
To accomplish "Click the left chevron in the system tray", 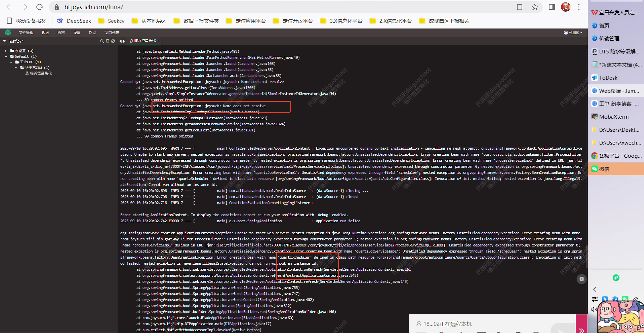I will click(595, 289).
